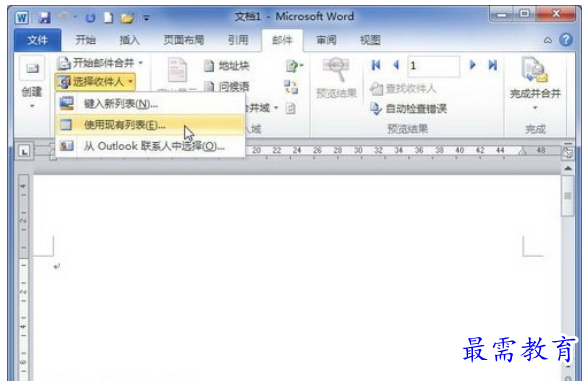Image resolution: width=584 pixels, height=381 pixels.
Task: Select the 邮件 tab
Action: click(282, 40)
